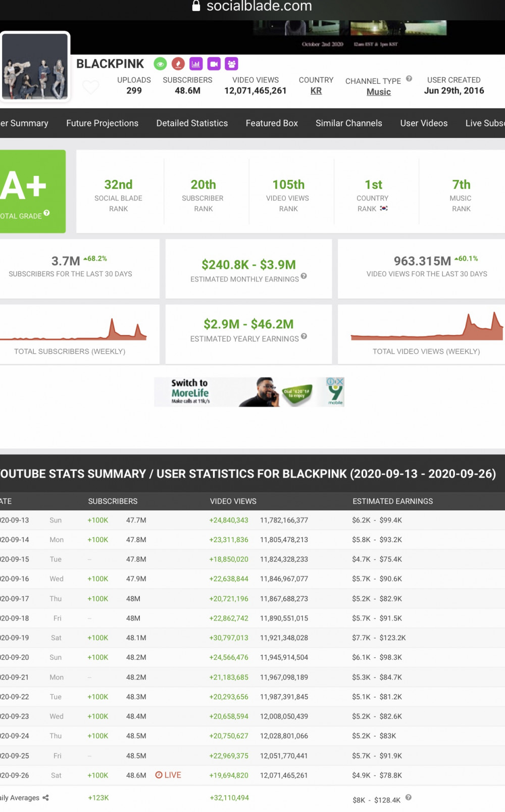The width and height of the screenshot is (505, 812).
Task: Switch to Detailed Statistics tab
Action: click(192, 123)
